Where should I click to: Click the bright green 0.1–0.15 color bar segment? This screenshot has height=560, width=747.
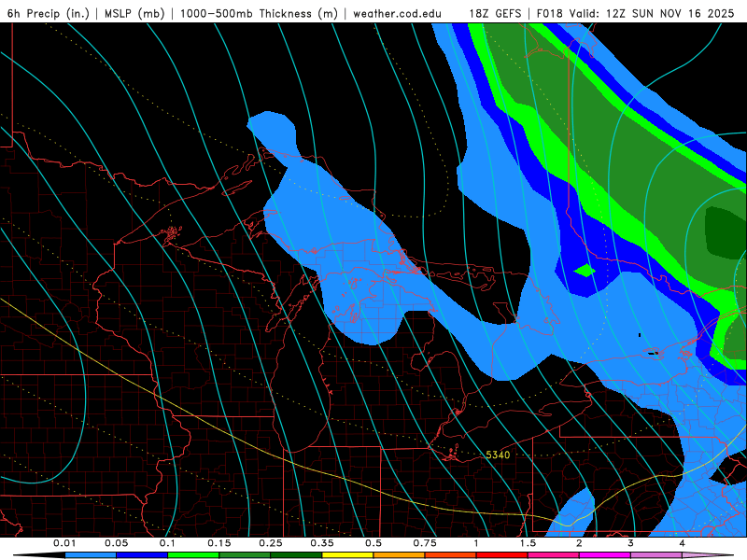click(193, 555)
